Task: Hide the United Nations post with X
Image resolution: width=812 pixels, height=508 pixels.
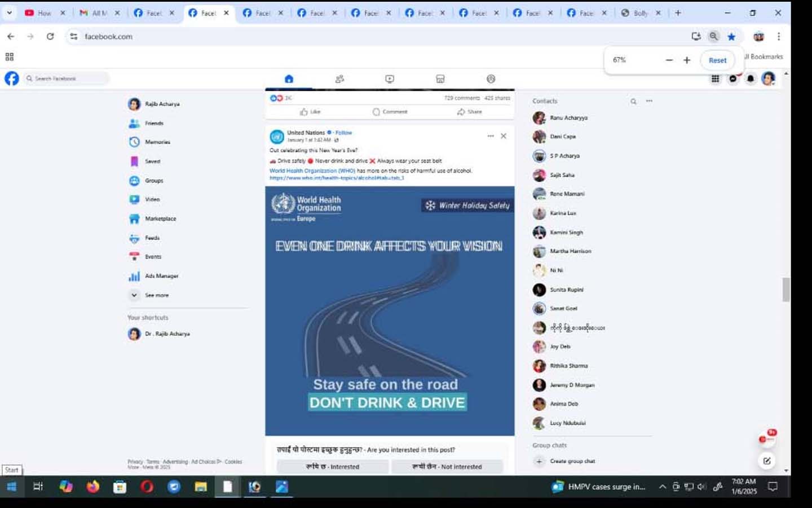Action: 504,136
